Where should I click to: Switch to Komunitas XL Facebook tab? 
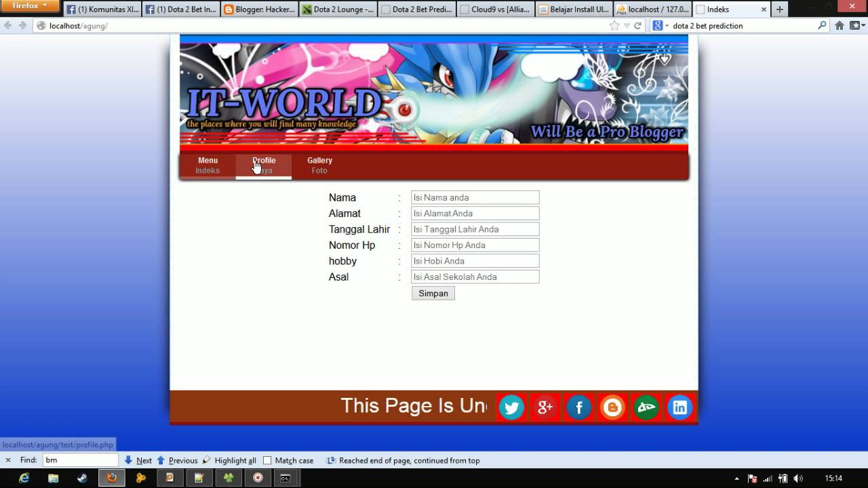click(102, 9)
